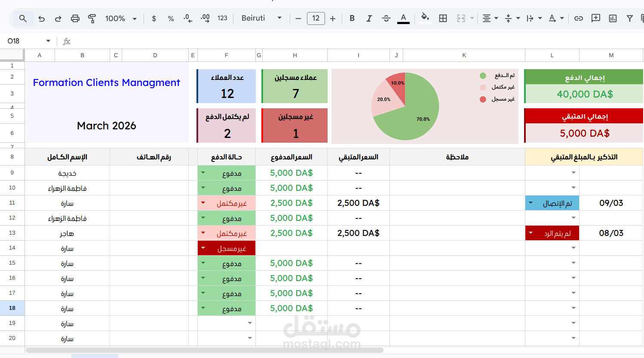Increase font size with plus button
This screenshot has width=644, height=358.
pyautogui.click(x=333, y=18)
